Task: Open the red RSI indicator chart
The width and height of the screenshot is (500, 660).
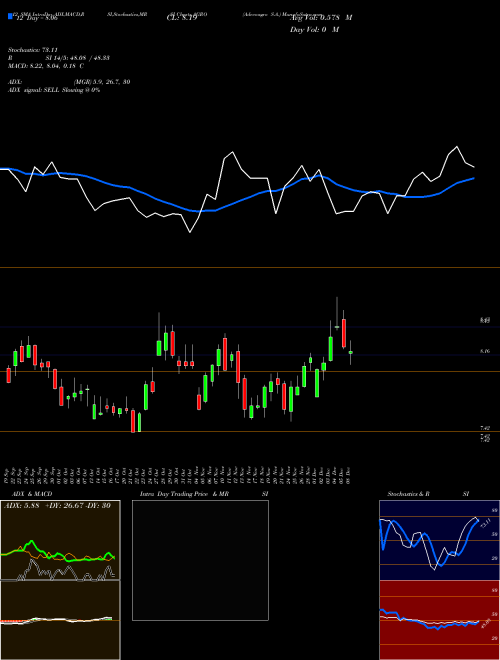Action: (x=439, y=620)
